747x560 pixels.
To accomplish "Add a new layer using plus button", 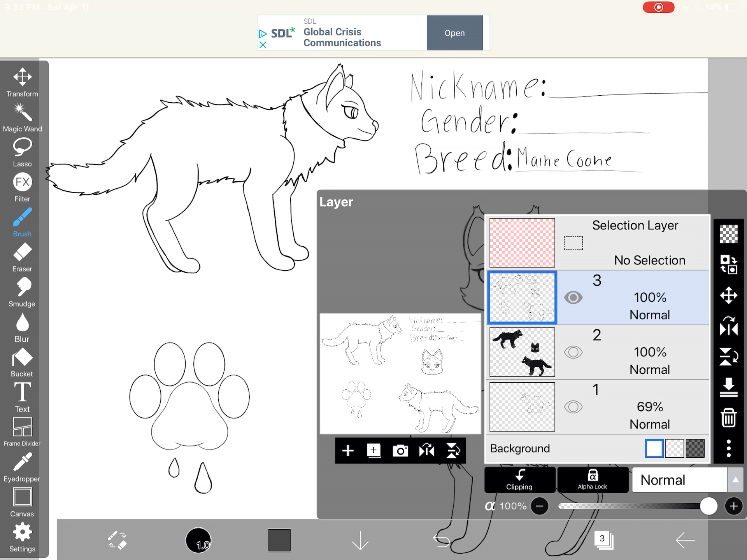I will (348, 451).
